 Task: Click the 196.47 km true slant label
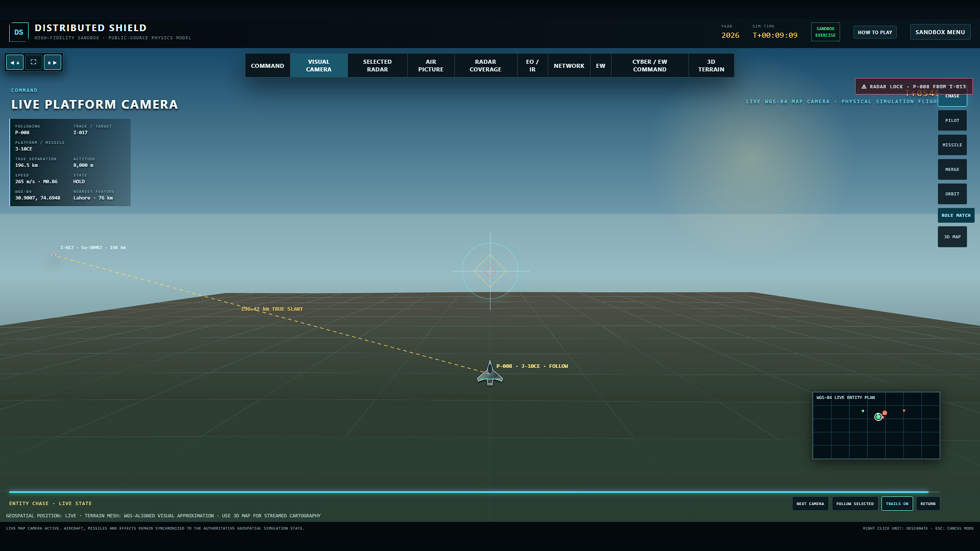point(272,309)
